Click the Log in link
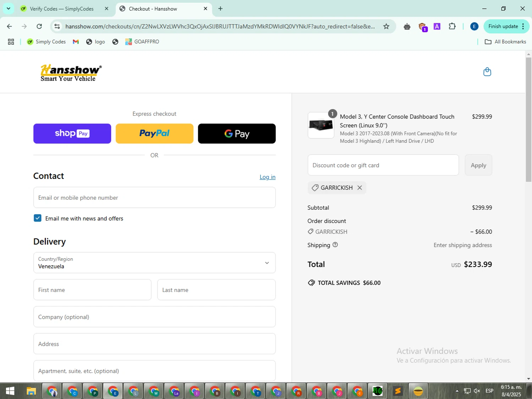 coord(267,177)
